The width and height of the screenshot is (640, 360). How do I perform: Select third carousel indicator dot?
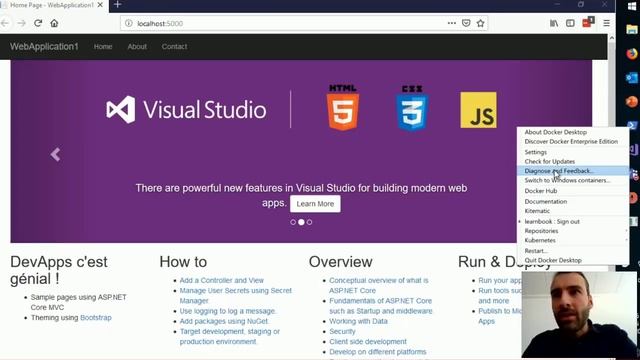[309, 222]
